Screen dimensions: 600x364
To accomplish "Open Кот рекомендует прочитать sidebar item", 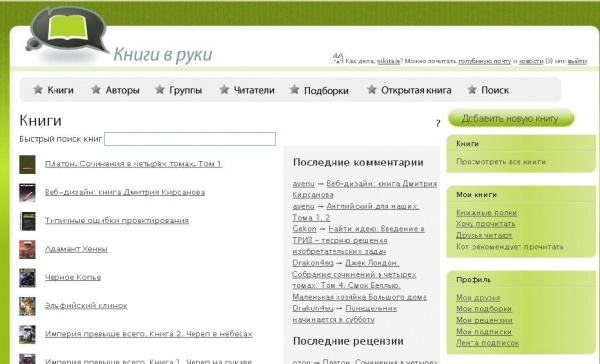I will click(x=510, y=246).
